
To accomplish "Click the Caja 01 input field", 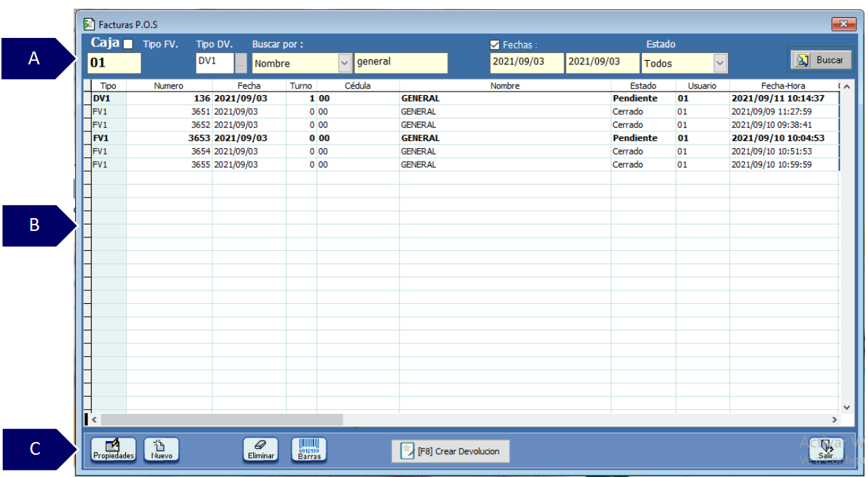I will pos(114,63).
